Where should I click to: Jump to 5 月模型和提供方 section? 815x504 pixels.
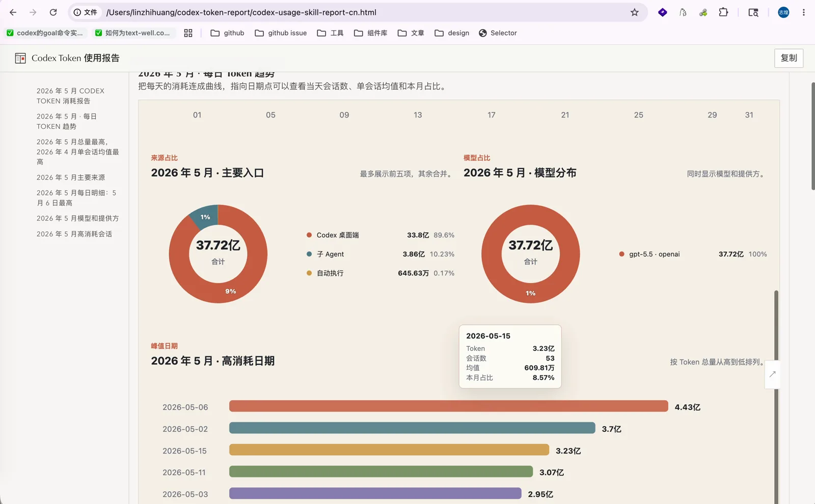78,218
